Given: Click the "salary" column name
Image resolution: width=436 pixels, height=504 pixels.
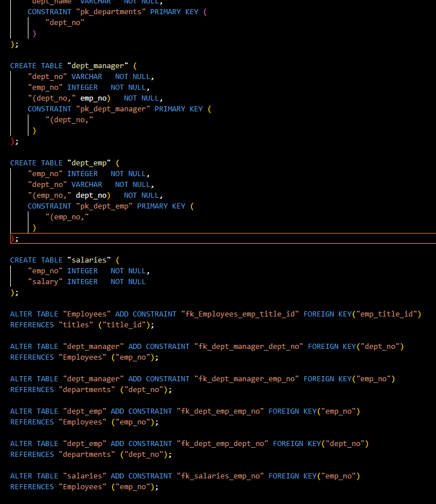Looking at the screenshot, I should click(45, 282).
